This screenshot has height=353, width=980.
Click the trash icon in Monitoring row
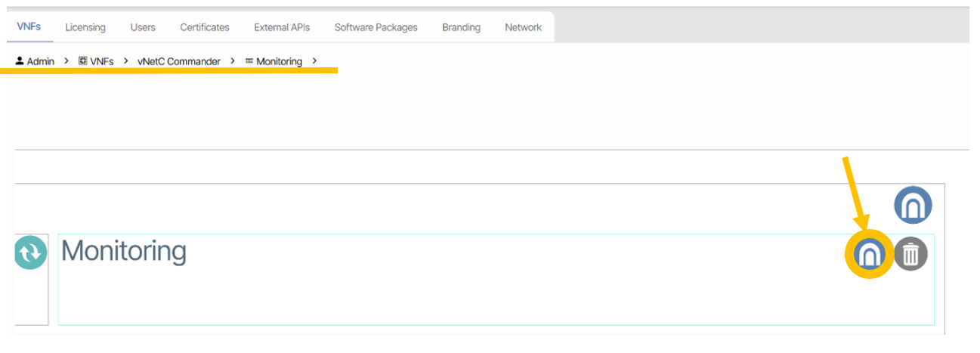point(910,255)
